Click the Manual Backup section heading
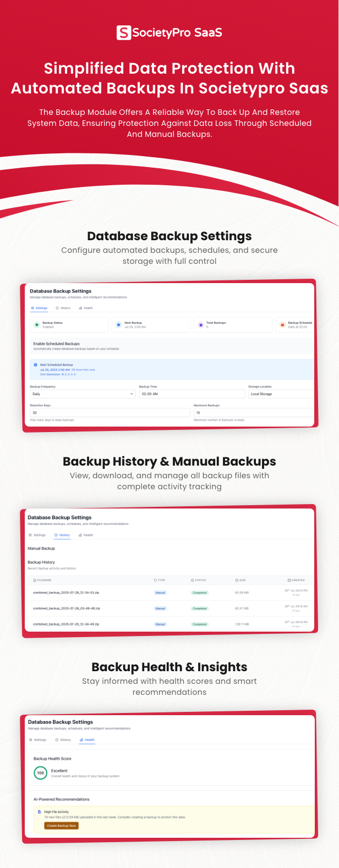 click(41, 548)
